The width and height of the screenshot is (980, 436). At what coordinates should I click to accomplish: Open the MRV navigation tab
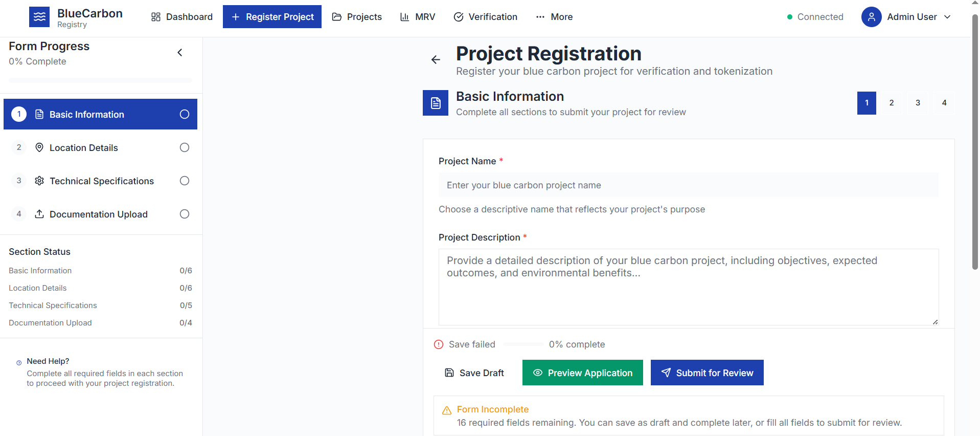tap(418, 17)
